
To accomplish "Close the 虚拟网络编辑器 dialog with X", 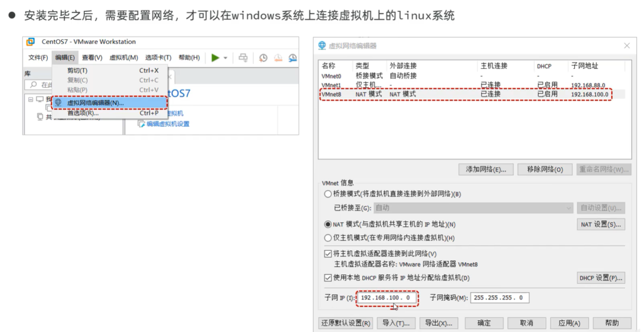I will 627,45.
